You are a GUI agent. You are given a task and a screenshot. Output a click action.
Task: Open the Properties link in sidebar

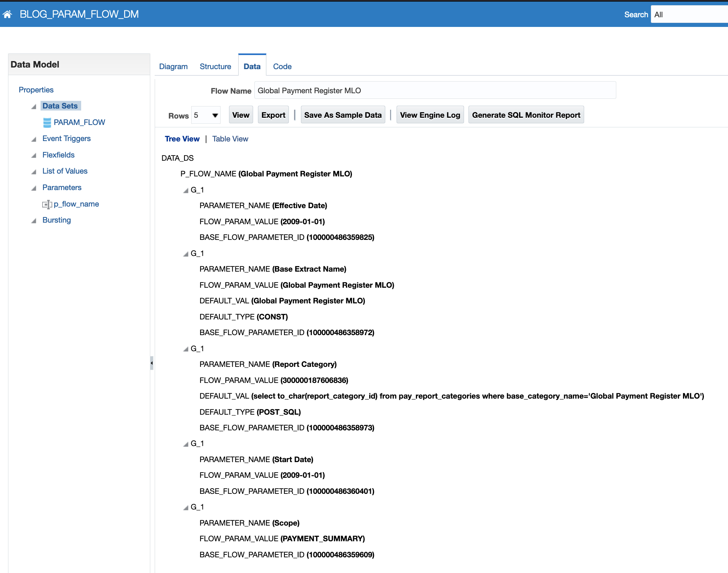(36, 90)
